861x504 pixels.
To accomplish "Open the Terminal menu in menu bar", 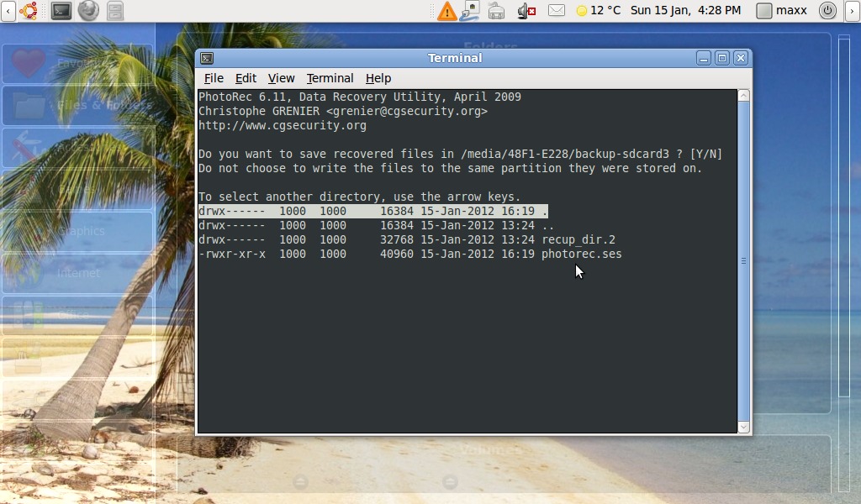I will (330, 78).
